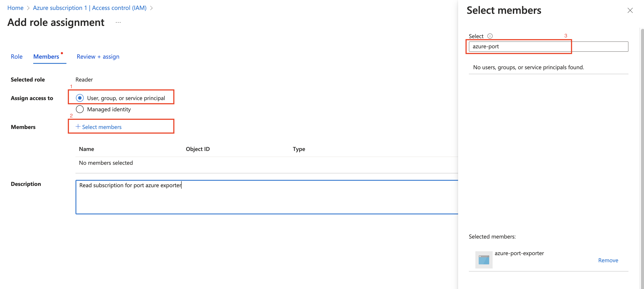Click the Home breadcrumb link
The height and width of the screenshot is (289, 644).
click(x=15, y=8)
